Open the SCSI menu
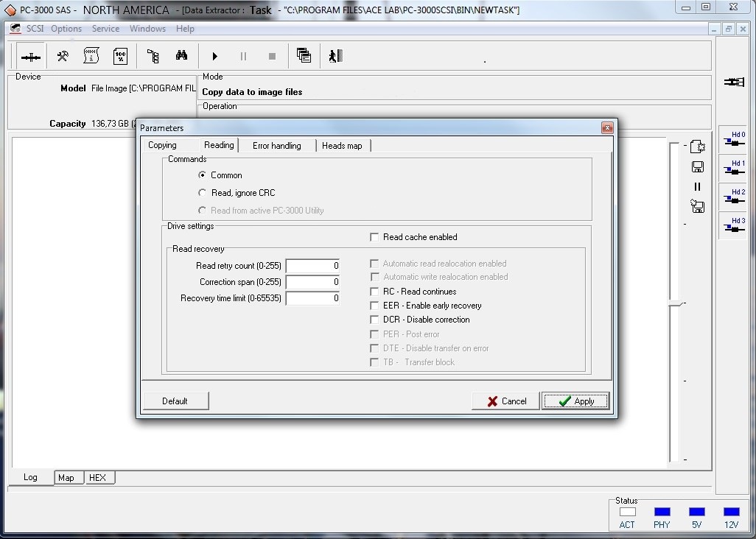Image resolution: width=756 pixels, height=539 pixels. [x=35, y=29]
